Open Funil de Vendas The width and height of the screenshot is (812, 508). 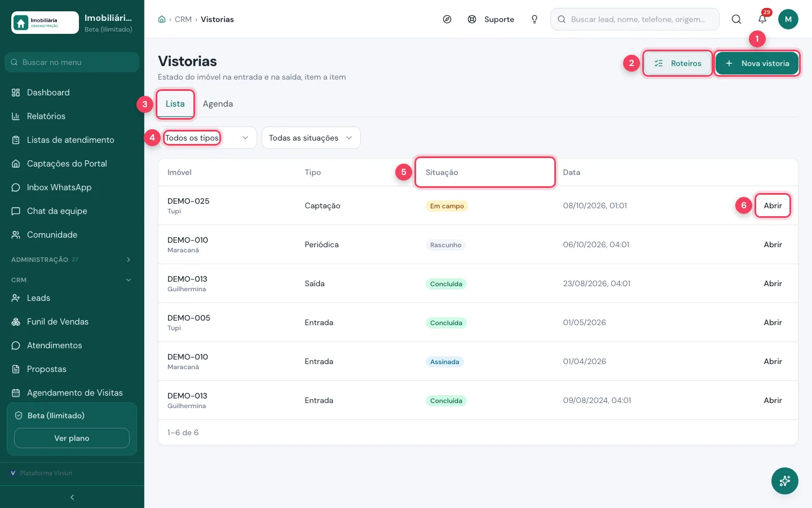click(72, 322)
